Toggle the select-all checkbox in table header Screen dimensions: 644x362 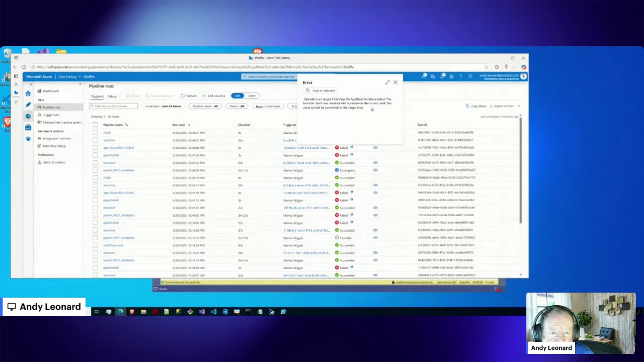(x=95, y=125)
